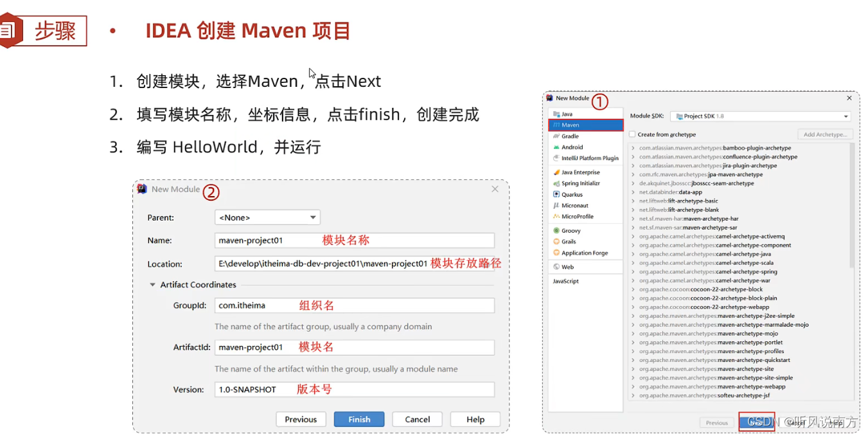Open the Module SDK dropdown

point(761,116)
